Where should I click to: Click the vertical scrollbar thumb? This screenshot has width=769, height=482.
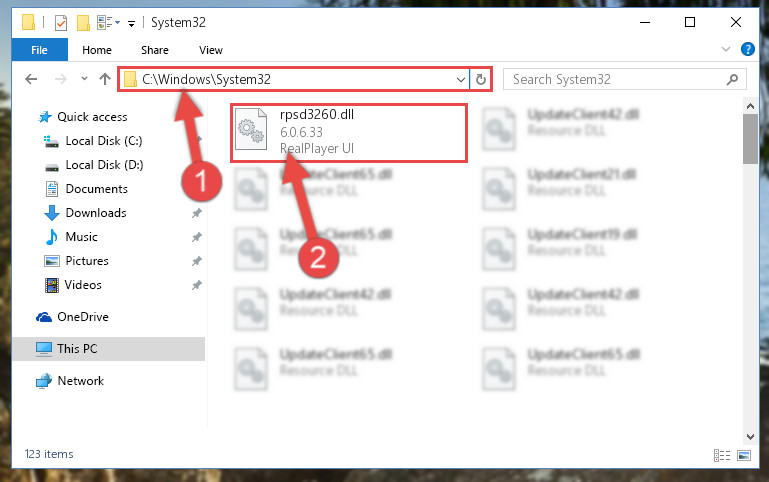(x=750, y=139)
